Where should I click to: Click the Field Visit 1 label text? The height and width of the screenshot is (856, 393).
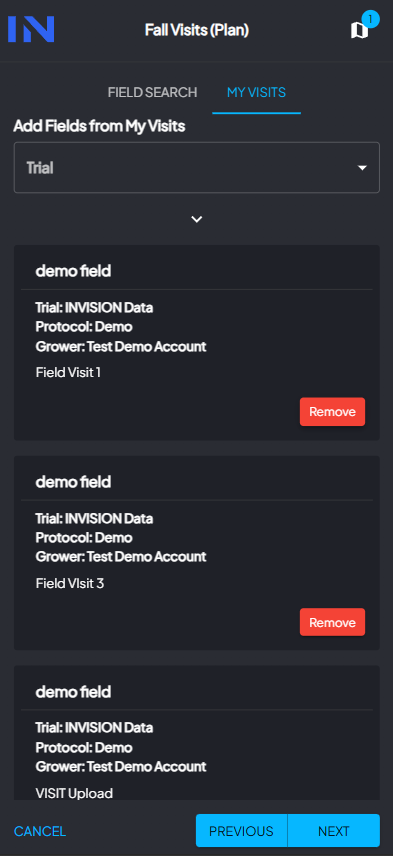pos(68,373)
